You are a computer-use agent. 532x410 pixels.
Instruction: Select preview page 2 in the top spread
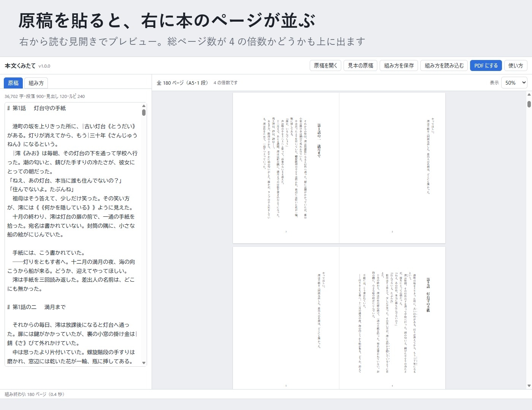point(392,168)
